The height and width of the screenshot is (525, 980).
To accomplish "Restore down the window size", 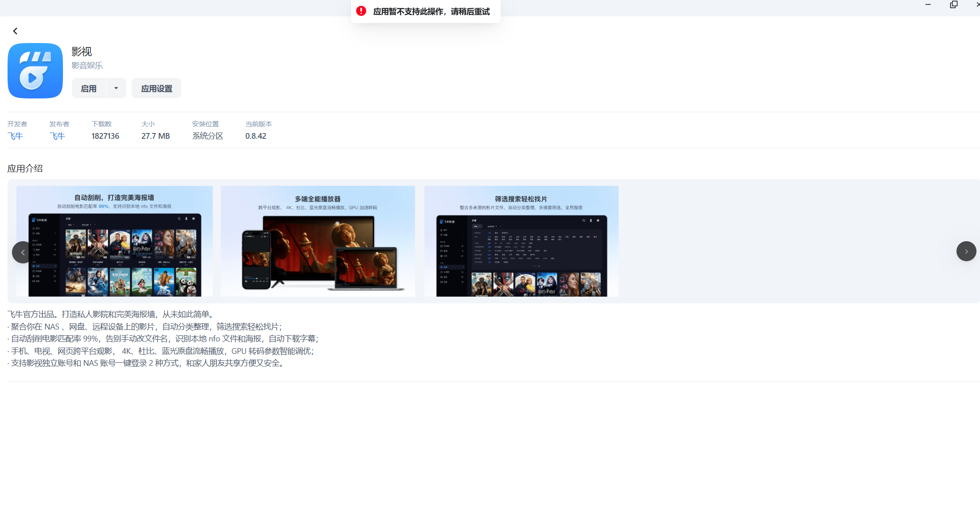I will [x=953, y=4].
